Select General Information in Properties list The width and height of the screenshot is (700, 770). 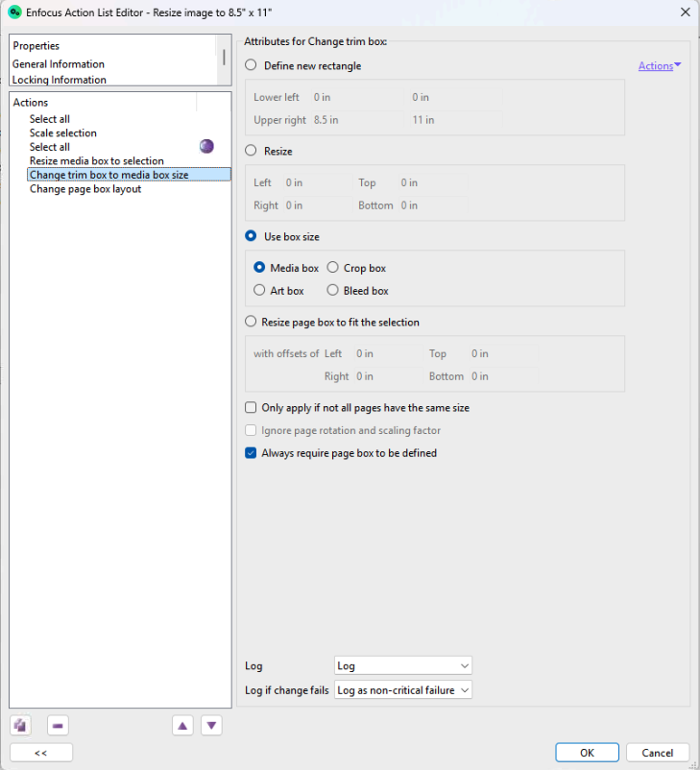click(59, 64)
